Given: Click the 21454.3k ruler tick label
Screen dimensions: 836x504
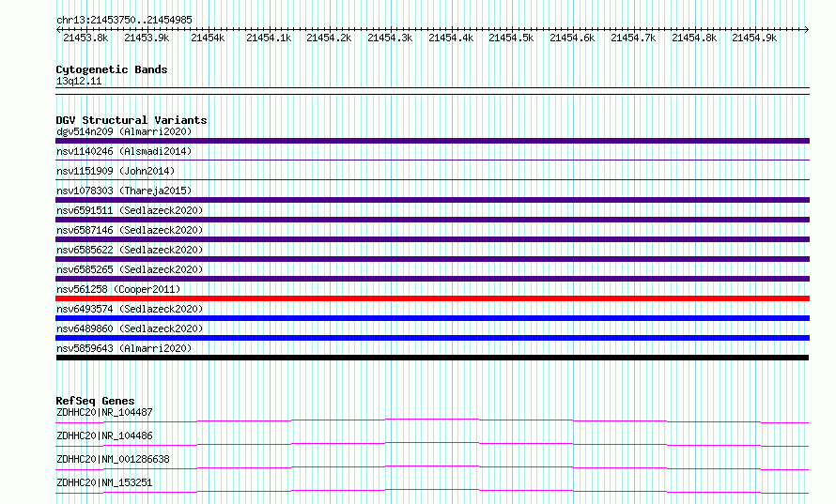Looking at the screenshot, I should coord(390,38).
